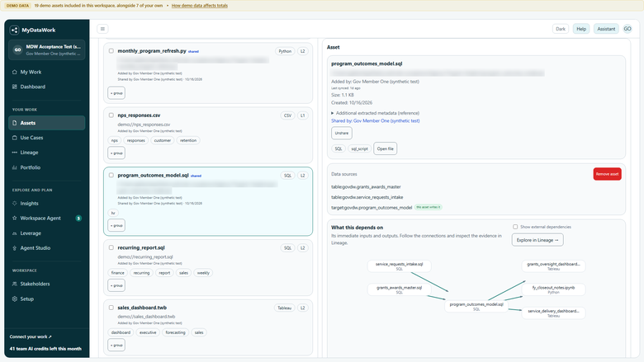Select grants_oversight_dashboard lineage node

[x=553, y=266]
